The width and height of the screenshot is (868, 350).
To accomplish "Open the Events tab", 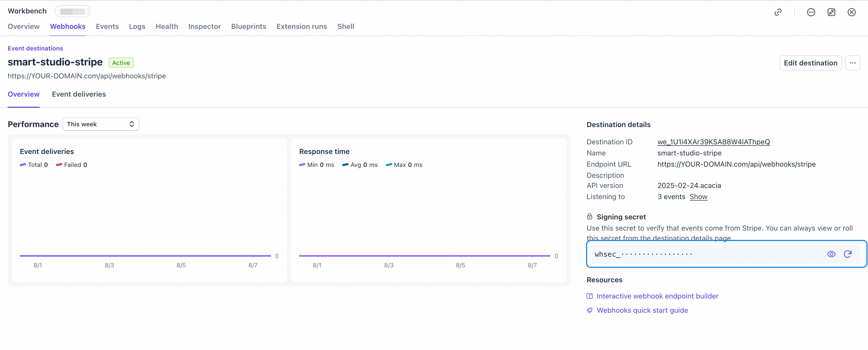I will [107, 27].
